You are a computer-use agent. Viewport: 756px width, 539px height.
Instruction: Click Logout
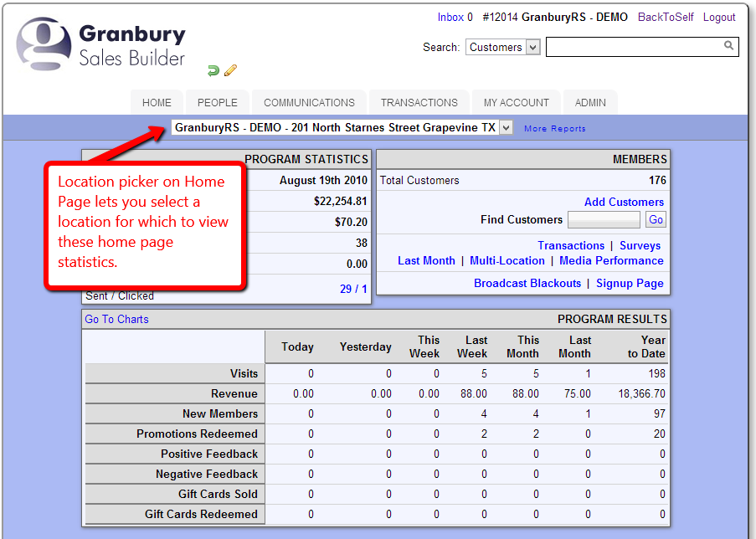click(x=719, y=18)
